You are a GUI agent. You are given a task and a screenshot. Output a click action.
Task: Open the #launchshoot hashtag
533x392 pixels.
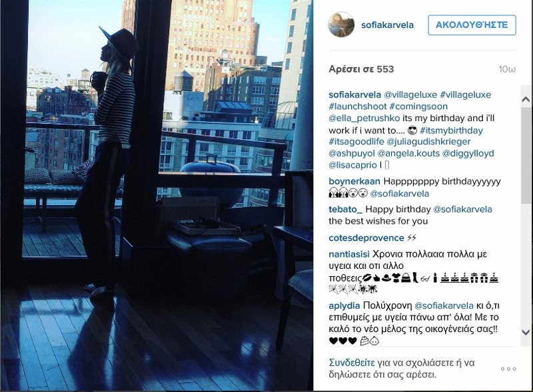[x=358, y=106]
